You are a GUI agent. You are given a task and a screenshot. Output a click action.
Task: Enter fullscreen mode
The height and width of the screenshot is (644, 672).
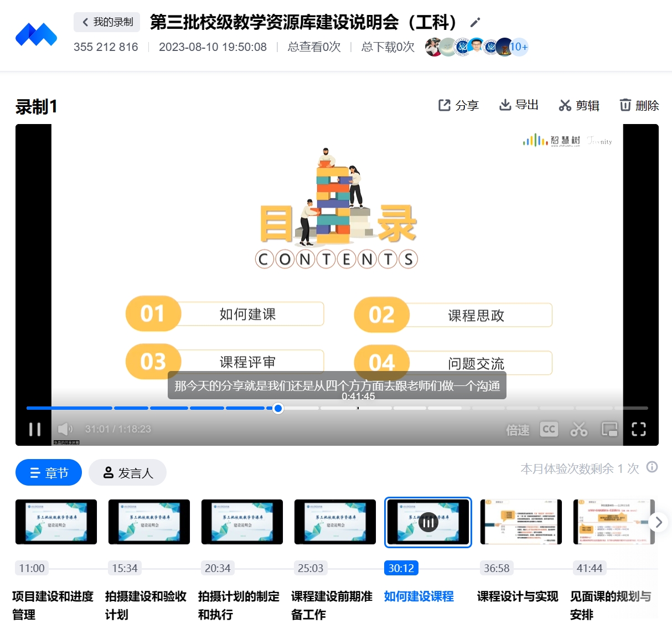pos(639,429)
